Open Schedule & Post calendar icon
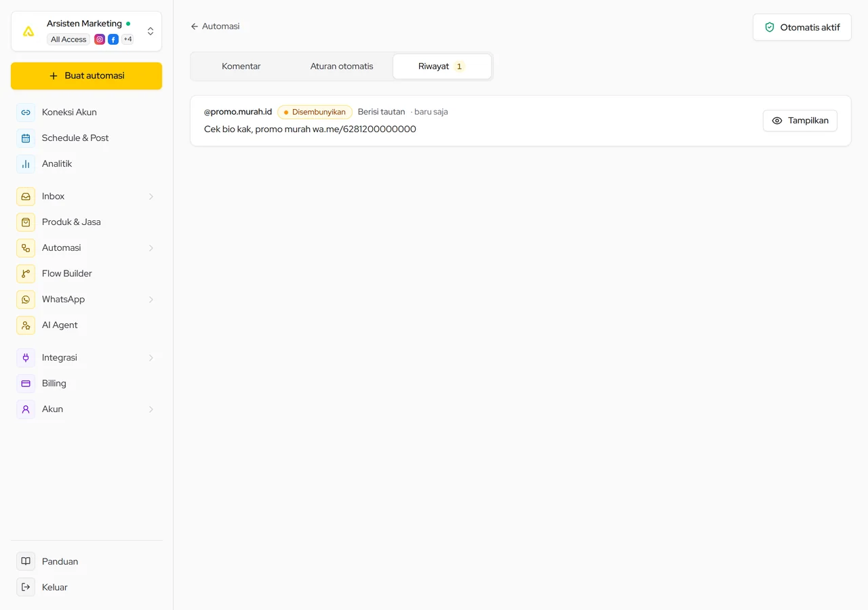Screen dimensions: 868x610 point(26,138)
